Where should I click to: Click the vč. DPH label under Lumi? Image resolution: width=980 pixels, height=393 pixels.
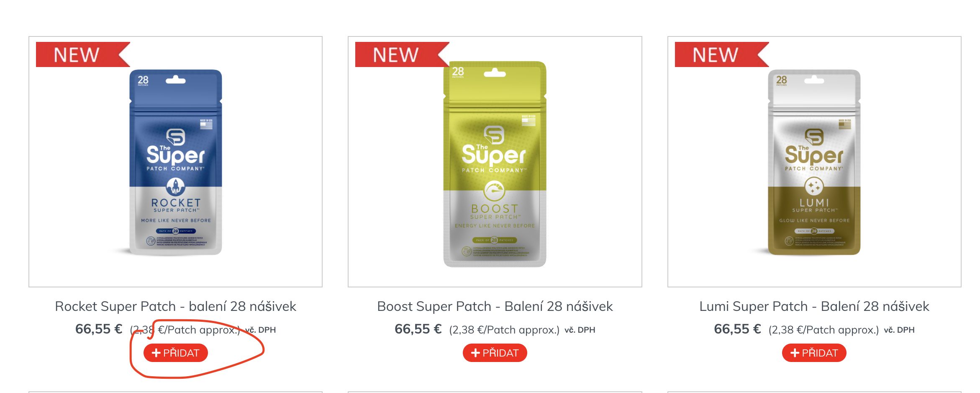[x=899, y=330]
